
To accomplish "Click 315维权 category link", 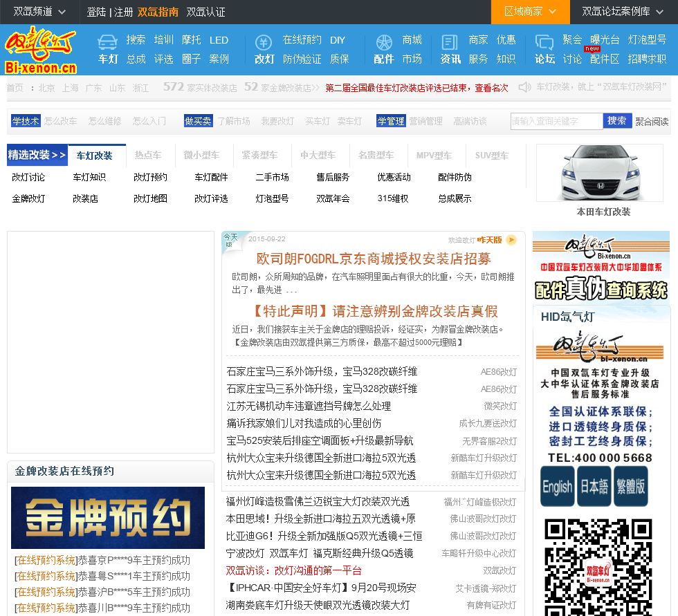I will coord(393,198).
